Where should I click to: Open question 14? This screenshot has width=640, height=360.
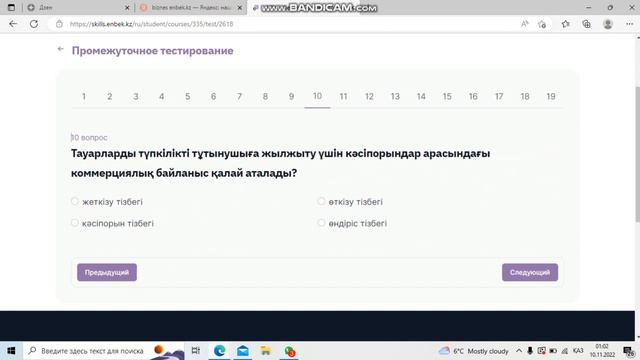click(421, 96)
